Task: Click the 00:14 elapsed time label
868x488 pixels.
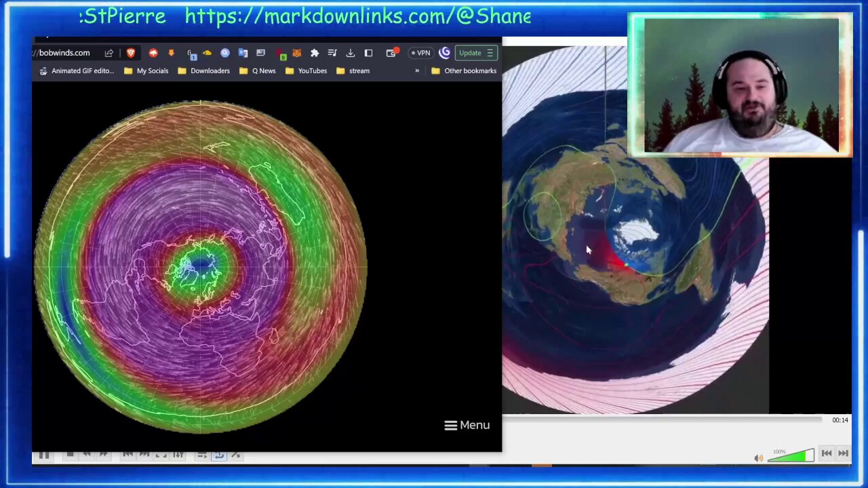Action: [x=840, y=420]
